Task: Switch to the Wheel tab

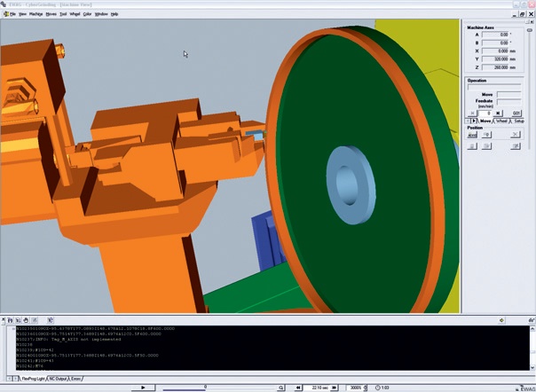Action: [x=501, y=121]
